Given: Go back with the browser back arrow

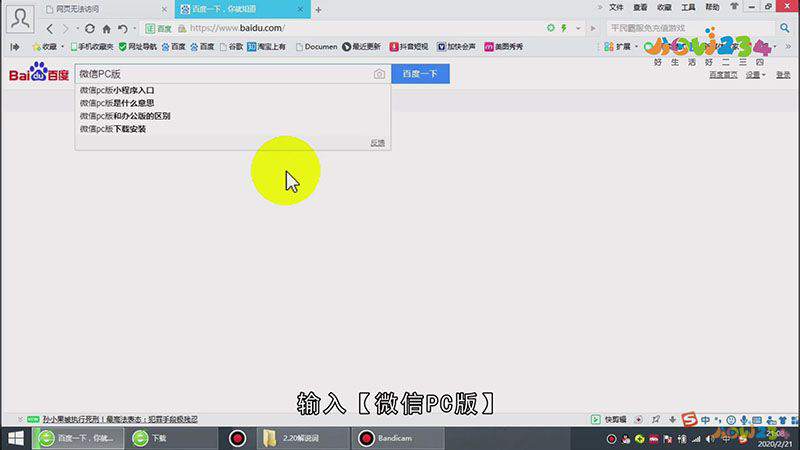Looking at the screenshot, I should click(49, 29).
